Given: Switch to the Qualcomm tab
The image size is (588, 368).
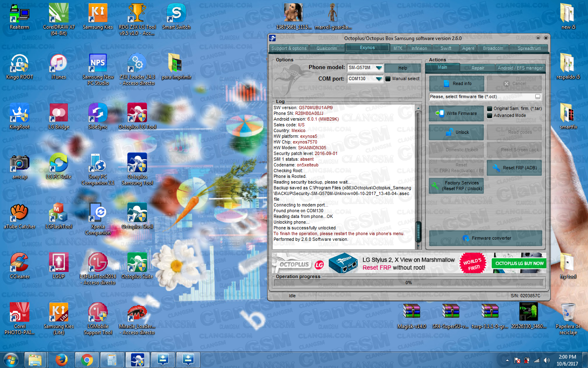Looking at the screenshot, I should [x=327, y=48].
